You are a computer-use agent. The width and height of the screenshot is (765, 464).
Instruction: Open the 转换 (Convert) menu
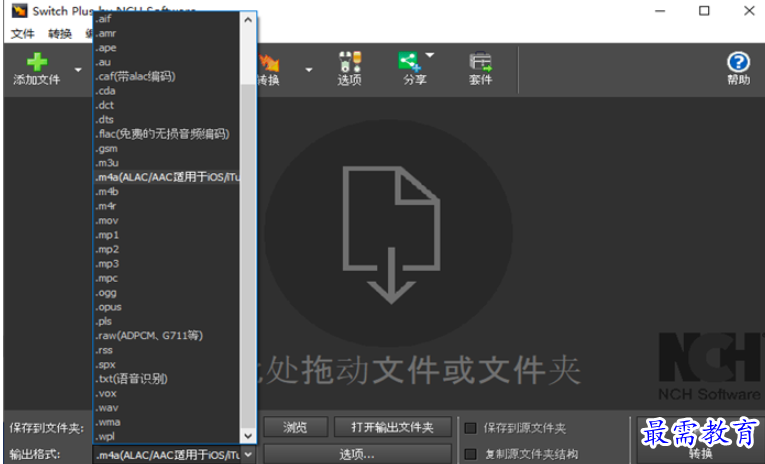[x=60, y=34]
